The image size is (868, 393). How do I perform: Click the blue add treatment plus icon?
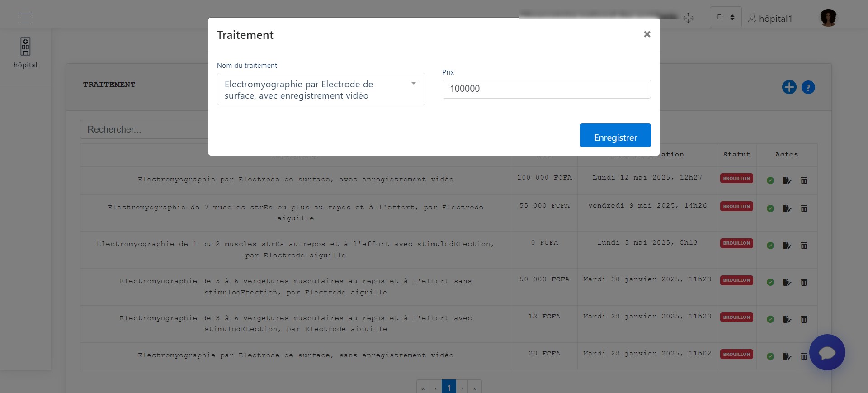[x=789, y=87]
